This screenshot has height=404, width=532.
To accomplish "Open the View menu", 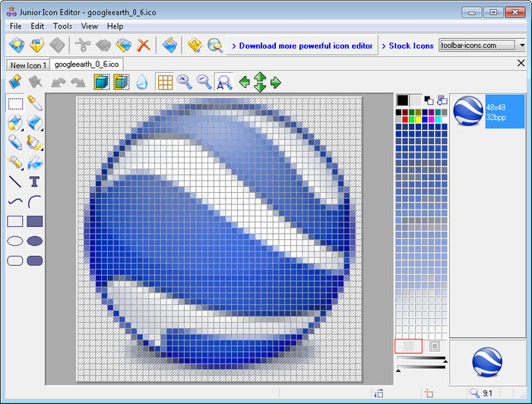I will (x=90, y=26).
